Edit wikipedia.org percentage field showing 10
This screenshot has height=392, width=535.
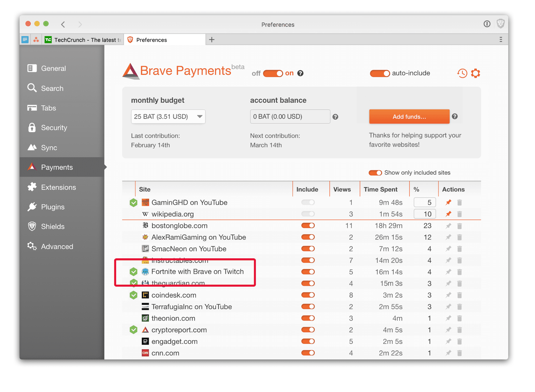[424, 214]
